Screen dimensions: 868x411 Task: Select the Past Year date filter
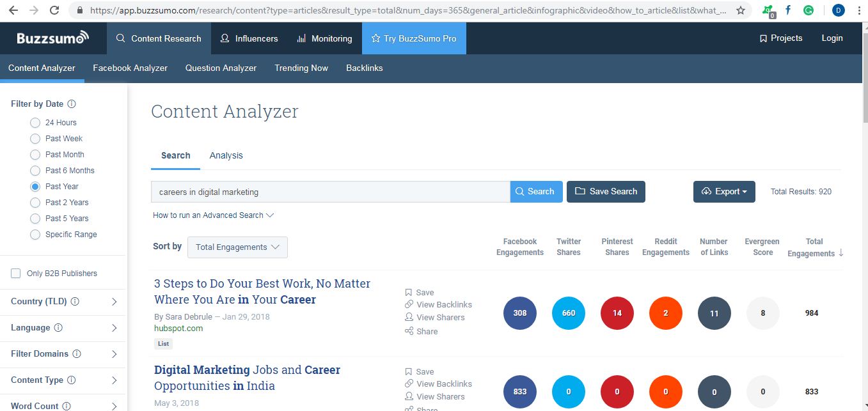point(35,186)
